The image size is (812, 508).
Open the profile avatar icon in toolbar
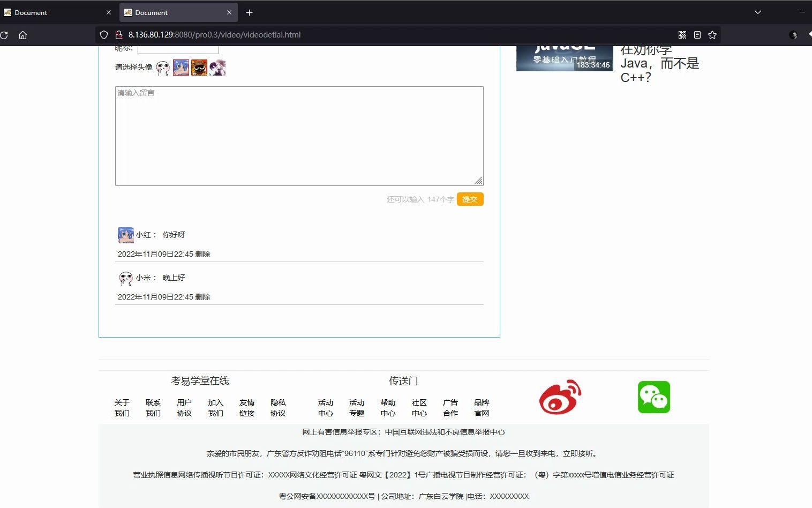pyautogui.click(x=793, y=35)
